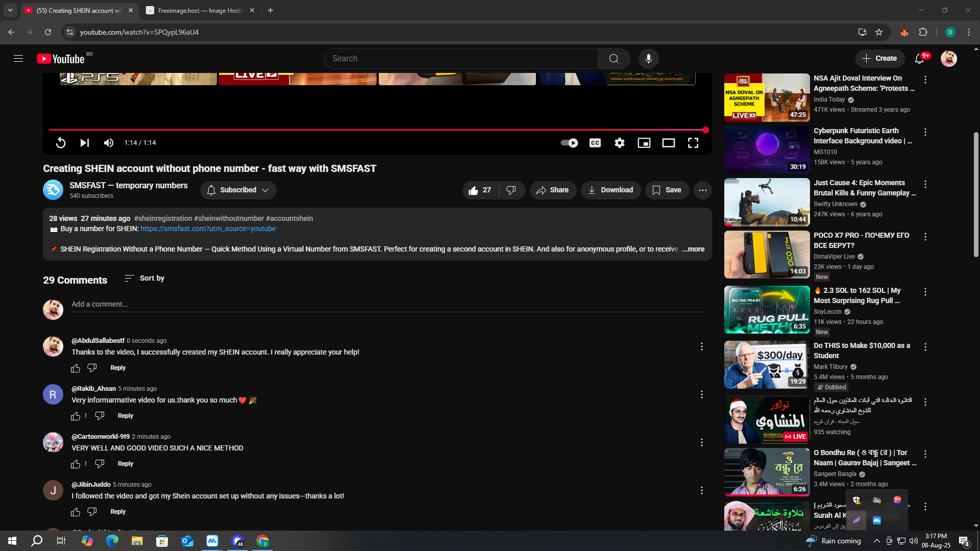The width and height of the screenshot is (980, 551).
Task: Like AbdulSallabestf's comment
Action: pyautogui.click(x=76, y=368)
